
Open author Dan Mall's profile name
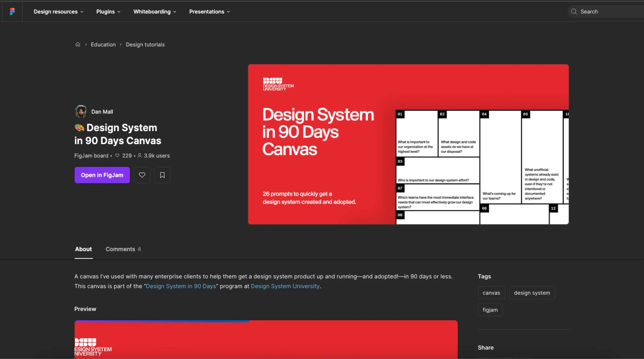tap(102, 112)
